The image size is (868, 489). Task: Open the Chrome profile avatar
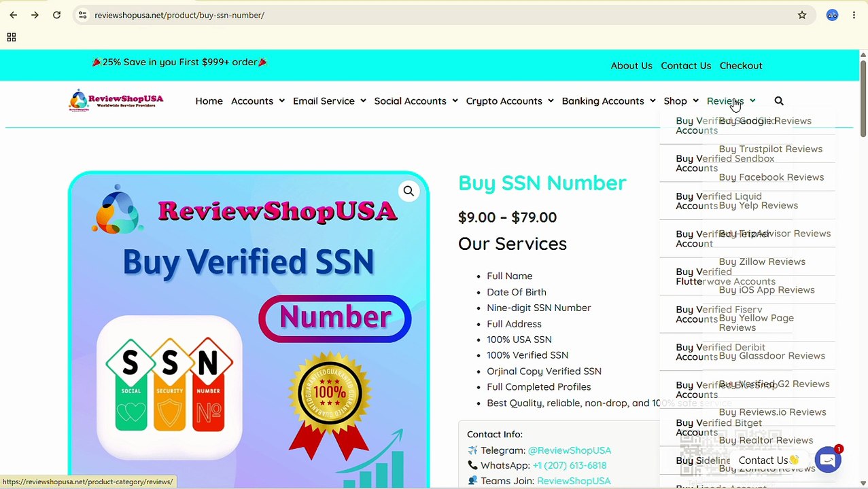832,15
